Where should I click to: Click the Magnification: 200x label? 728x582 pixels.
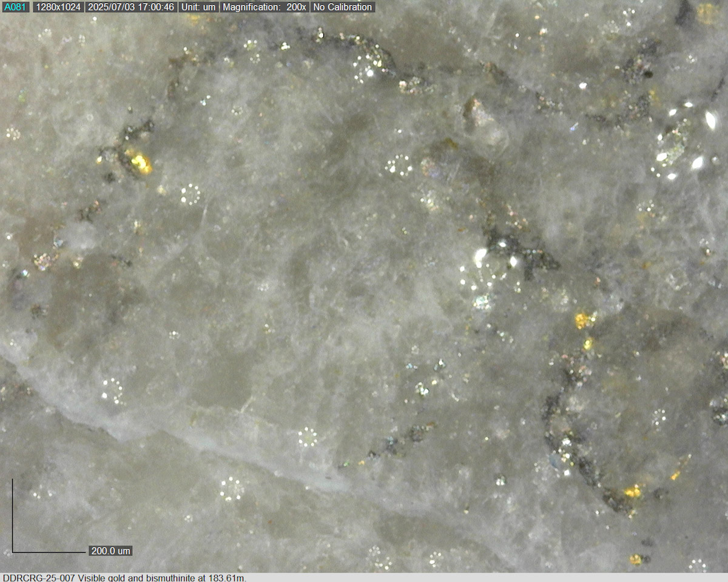(x=265, y=7)
